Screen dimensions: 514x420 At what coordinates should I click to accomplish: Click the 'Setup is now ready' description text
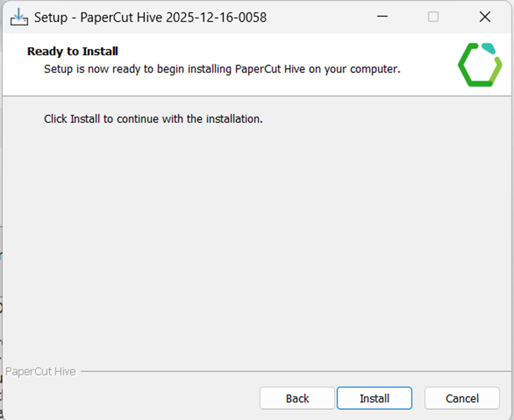[222, 70]
